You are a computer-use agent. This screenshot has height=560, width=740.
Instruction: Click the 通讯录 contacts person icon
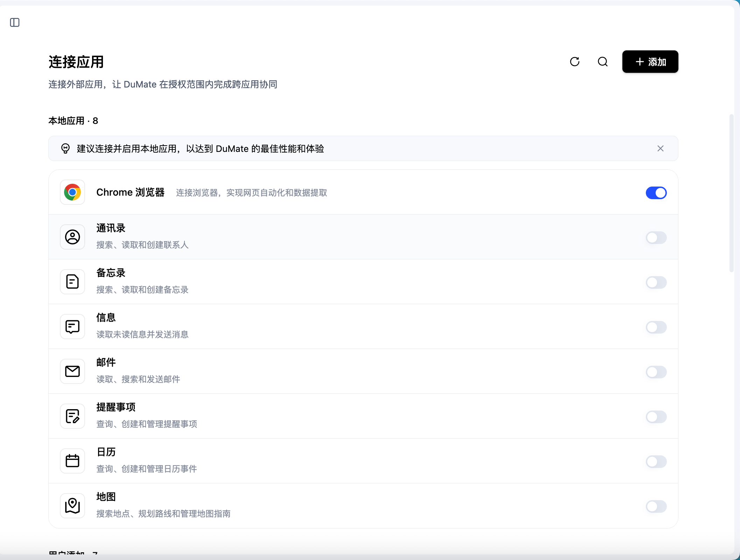[x=72, y=237]
